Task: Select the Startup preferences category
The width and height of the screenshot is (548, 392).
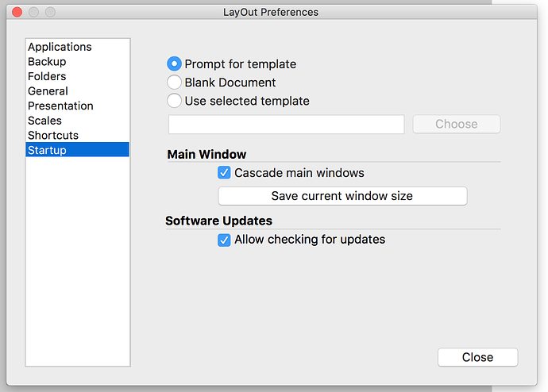Action: coord(48,150)
